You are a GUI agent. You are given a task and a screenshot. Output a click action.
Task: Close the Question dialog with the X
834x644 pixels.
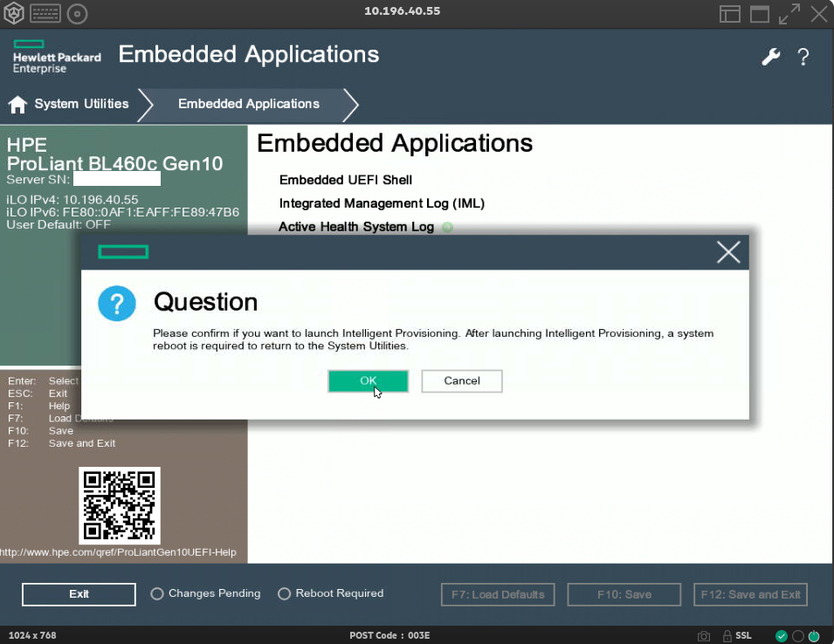pyautogui.click(x=728, y=252)
